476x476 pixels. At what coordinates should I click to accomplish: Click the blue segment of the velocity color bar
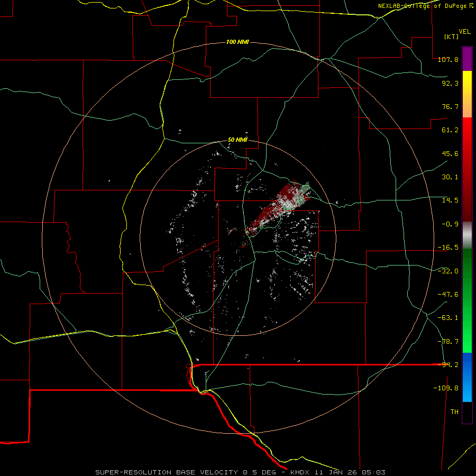click(x=467, y=377)
